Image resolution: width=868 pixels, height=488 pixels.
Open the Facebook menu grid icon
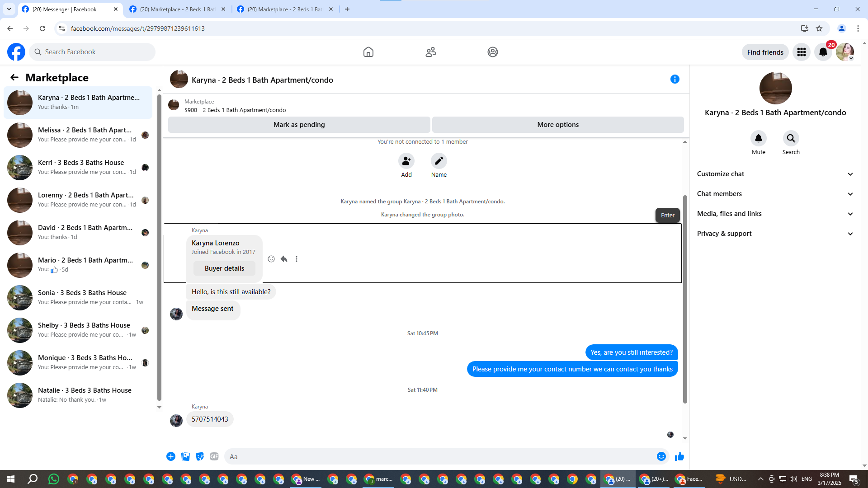[802, 52]
